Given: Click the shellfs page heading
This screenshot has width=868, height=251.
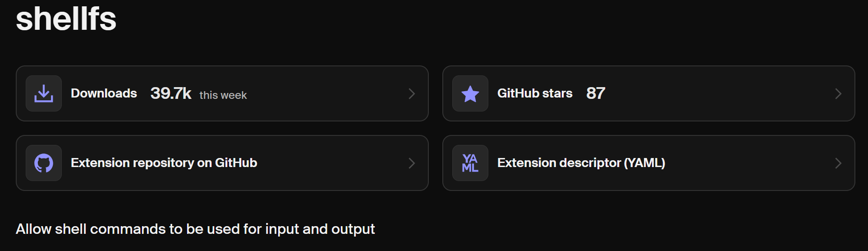Looking at the screenshot, I should click(66, 19).
